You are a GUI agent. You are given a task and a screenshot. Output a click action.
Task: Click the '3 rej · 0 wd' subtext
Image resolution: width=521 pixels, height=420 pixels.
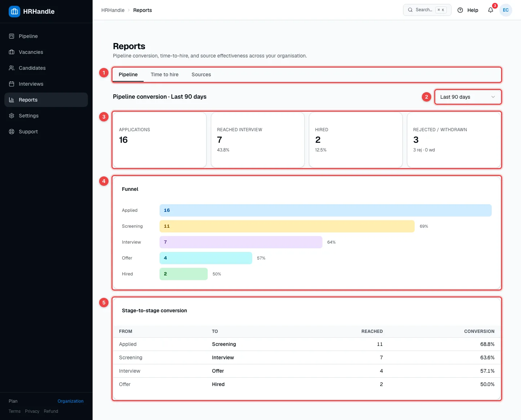click(x=424, y=150)
